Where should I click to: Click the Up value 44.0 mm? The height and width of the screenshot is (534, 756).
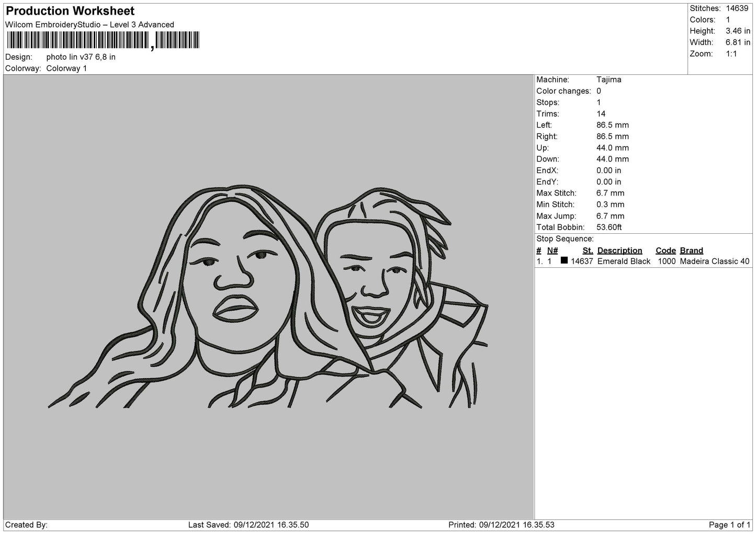click(x=613, y=148)
